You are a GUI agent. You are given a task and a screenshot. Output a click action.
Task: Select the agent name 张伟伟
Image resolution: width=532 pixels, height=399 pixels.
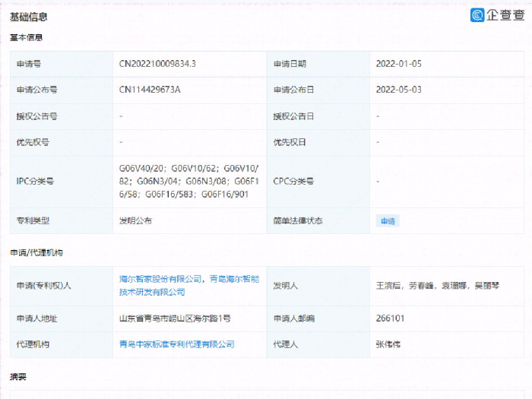click(x=388, y=344)
